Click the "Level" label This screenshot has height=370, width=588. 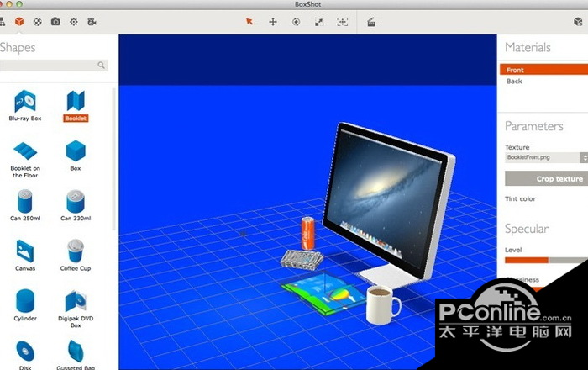click(513, 250)
